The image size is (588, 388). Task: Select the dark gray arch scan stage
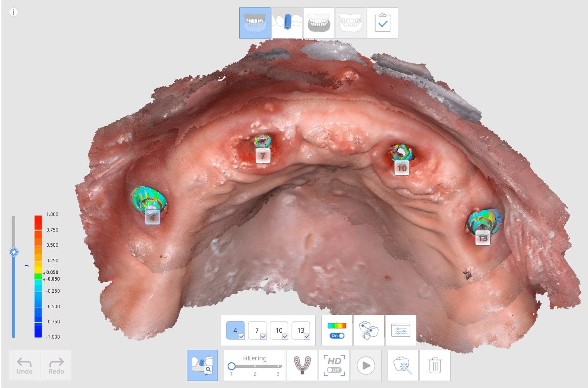coord(319,23)
